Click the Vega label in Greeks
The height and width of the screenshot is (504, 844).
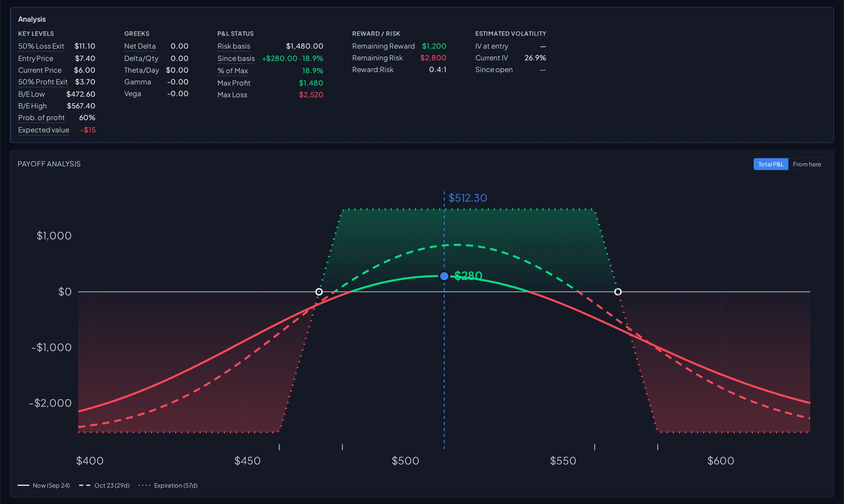coord(133,94)
